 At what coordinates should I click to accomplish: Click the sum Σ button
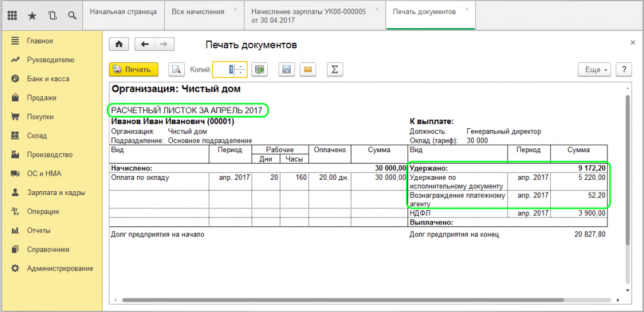click(x=335, y=69)
